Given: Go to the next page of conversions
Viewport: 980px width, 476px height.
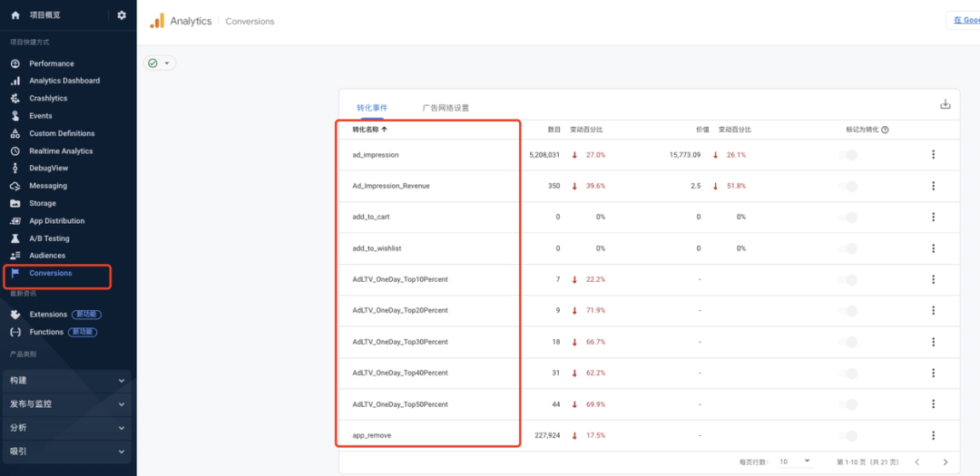Looking at the screenshot, I should coord(945,462).
